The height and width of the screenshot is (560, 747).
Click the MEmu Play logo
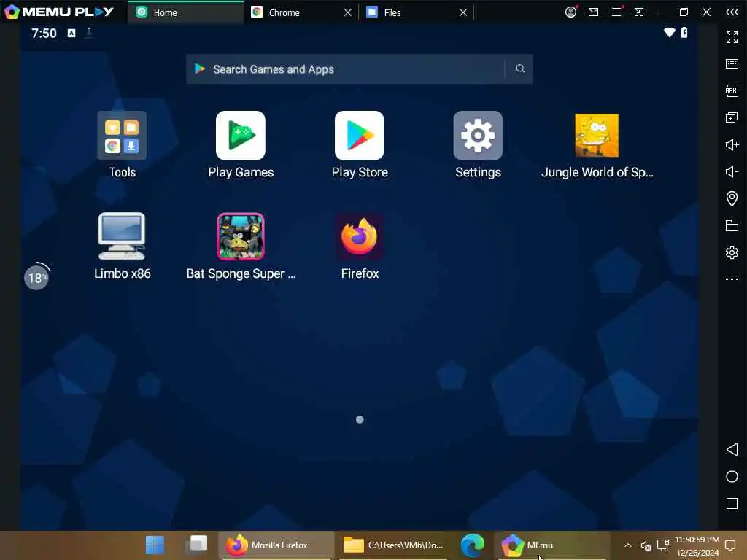59,12
